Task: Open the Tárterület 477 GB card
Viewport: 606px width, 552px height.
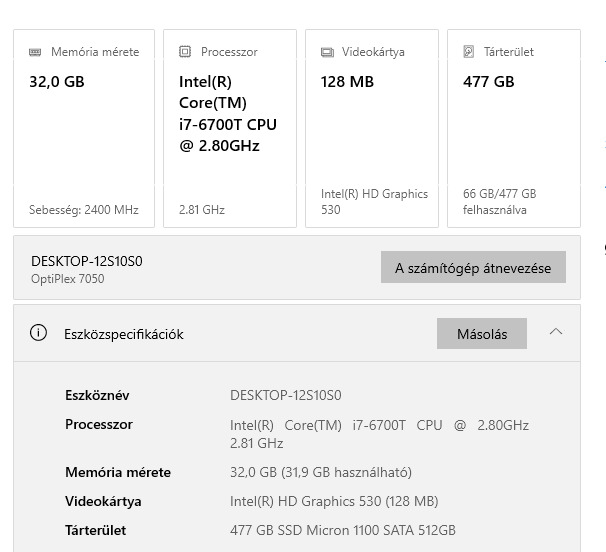Action: coord(514,130)
